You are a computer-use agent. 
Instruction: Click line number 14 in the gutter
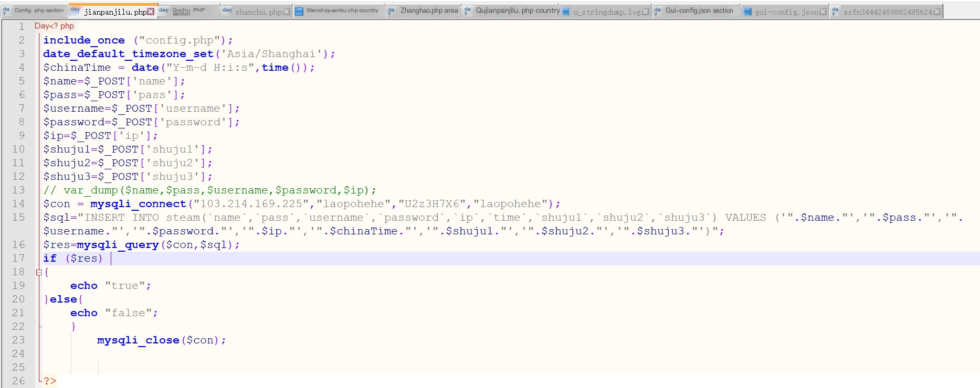(x=18, y=204)
